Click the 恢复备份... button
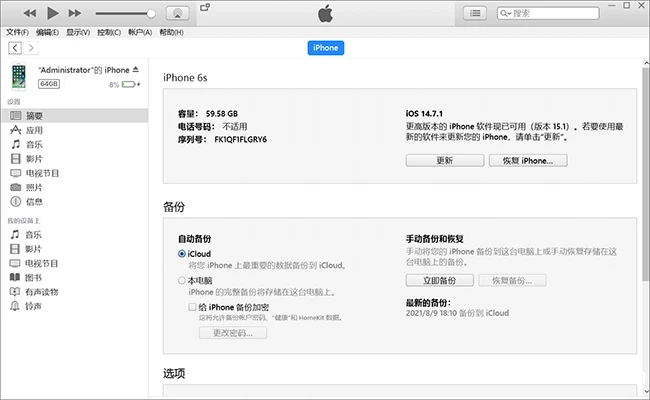The height and width of the screenshot is (400, 650). click(512, 281)
